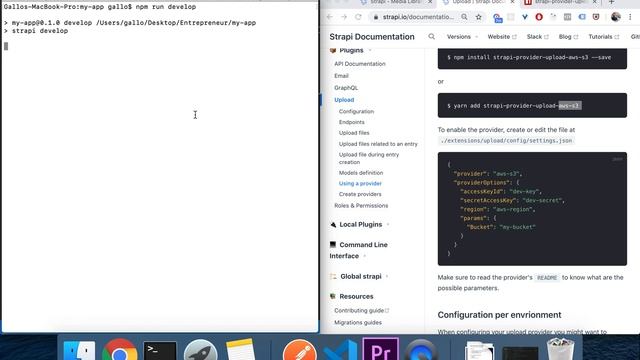This screenshot has height=360, width=640.
Task: Open Terminal from the dock
Action: [160, 351]
